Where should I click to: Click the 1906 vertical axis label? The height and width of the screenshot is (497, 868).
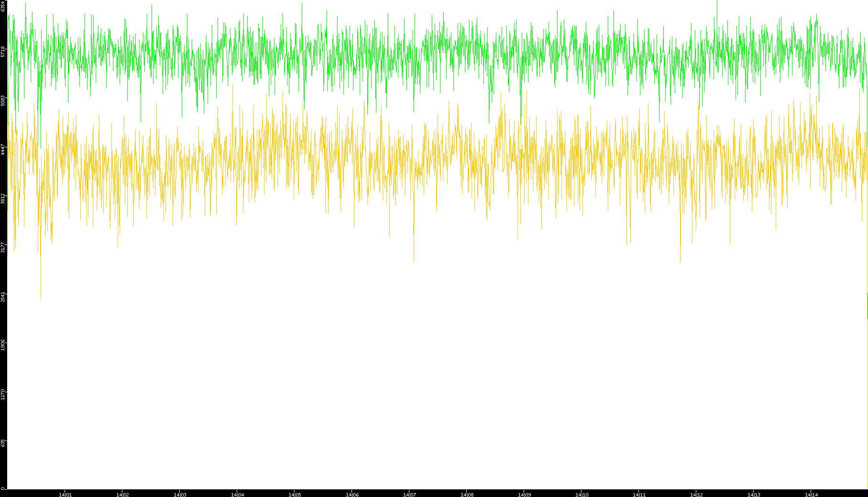tap(3, 345)
